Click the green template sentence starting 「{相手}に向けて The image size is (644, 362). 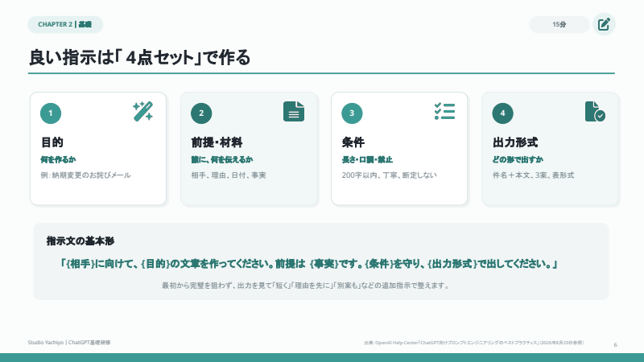click(x=309, y=264)
